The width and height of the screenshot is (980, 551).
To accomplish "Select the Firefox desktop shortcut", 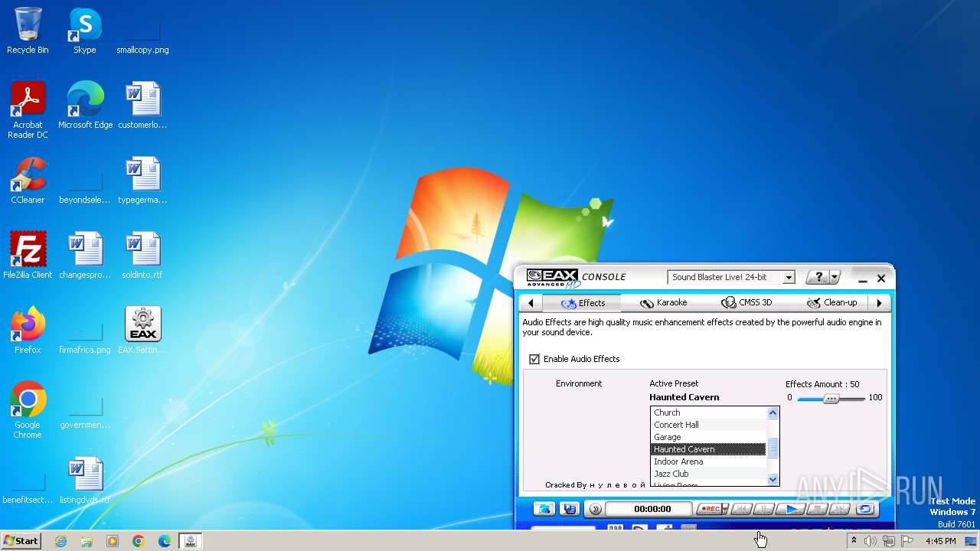I will (x=28, y=331).
